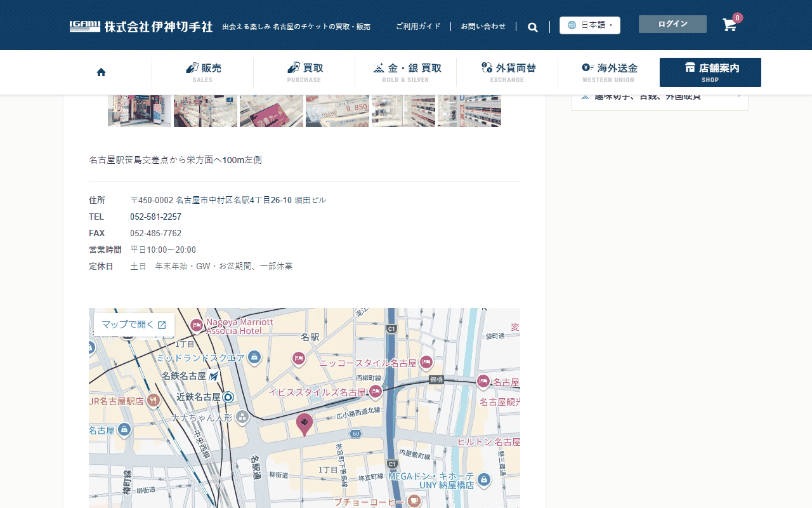Screen dimensions: 812x508
Task: Open the 日本語 language dropdown
Action: pos(590,25)
